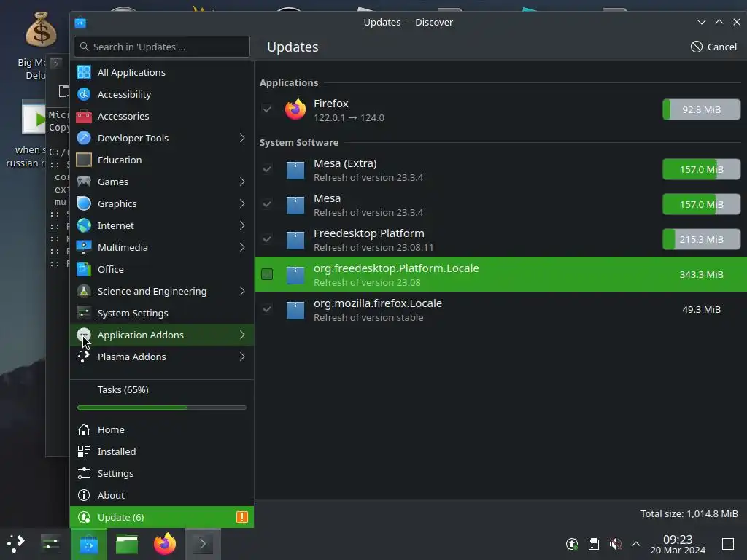
Task: Toggle the Mesa update checkbox
Action: pyautogui.click(x=267, y=204)
